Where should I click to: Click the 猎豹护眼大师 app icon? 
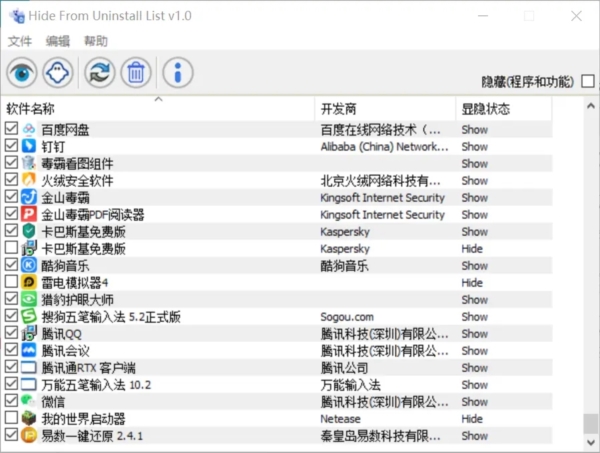(29, 300)
